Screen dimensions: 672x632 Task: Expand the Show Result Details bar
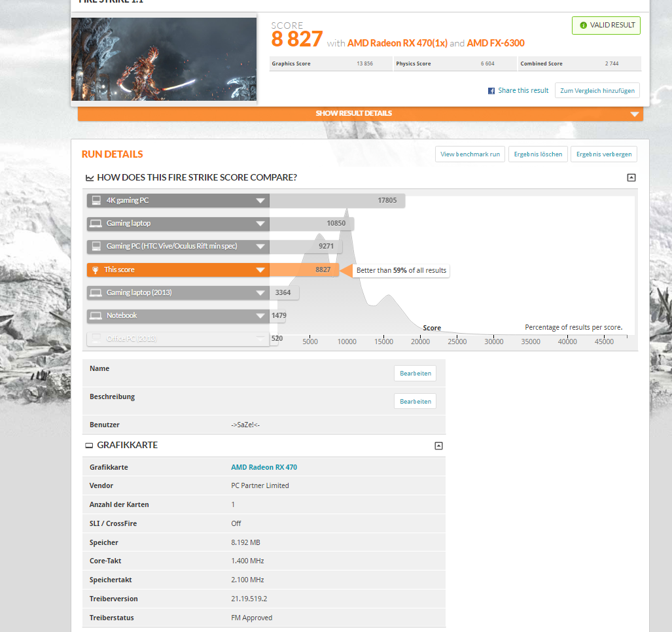(x=360, y=114)
